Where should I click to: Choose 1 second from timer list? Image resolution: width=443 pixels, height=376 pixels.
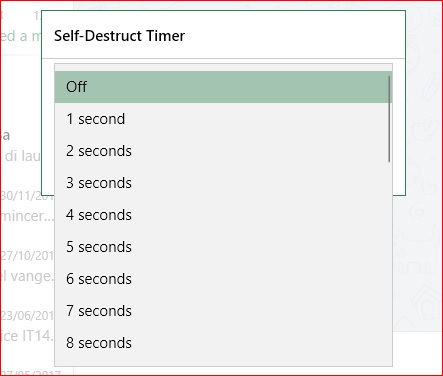coord(223,119)
